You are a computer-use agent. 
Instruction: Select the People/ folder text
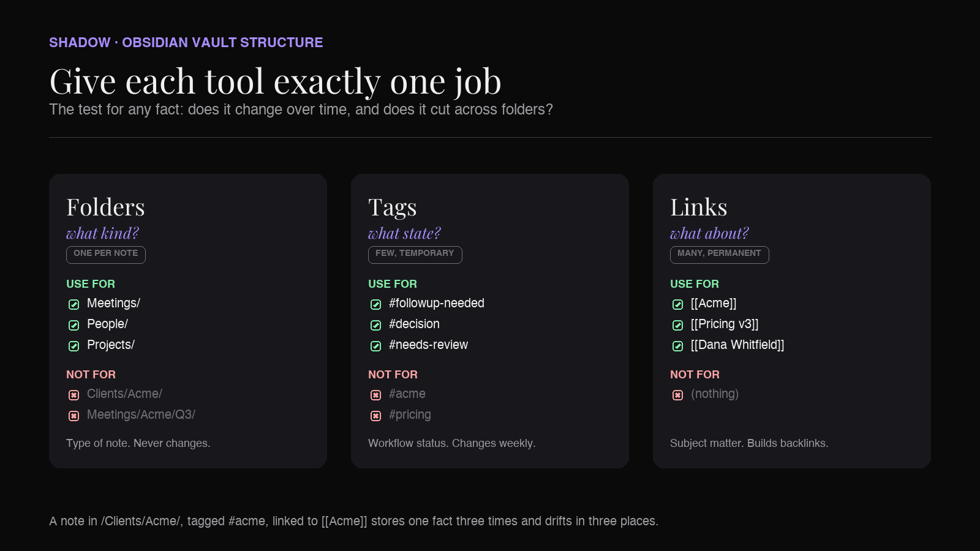coord(108,324)
